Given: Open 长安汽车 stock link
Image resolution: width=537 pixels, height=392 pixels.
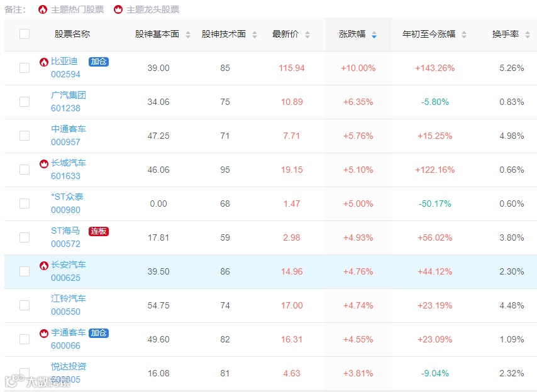Looking at the screenshot, I should pyautogui.click(x=68, y=264).
